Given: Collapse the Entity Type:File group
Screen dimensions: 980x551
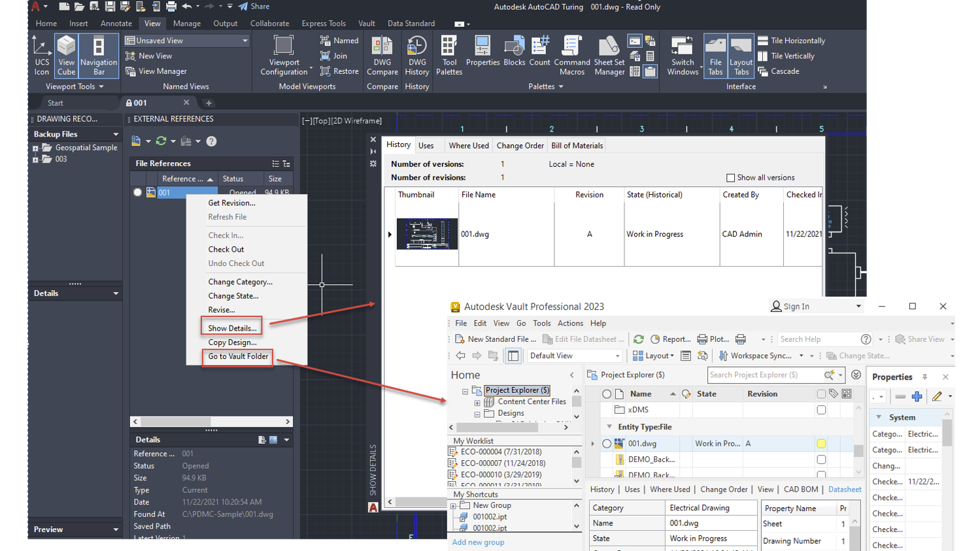Looking at the screenshot, I should pyautogui.click(x=609, y=427).
